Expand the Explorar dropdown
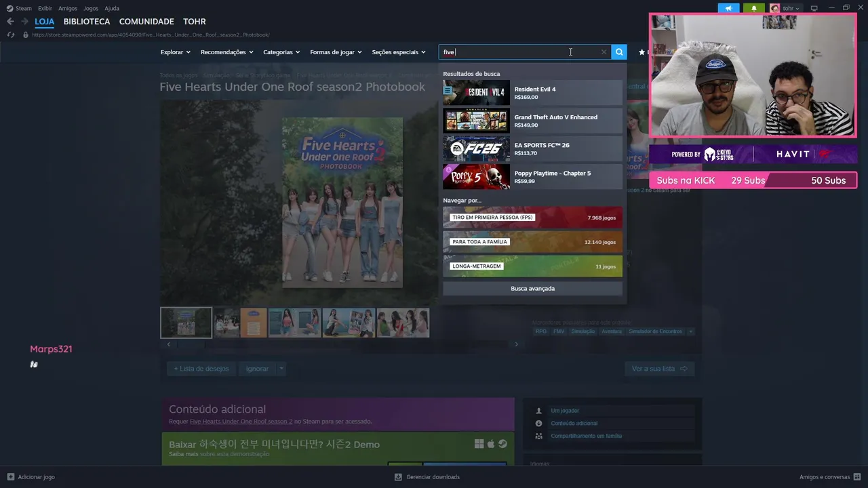Screen dimensions: 868x488 (x=176, y=52)
